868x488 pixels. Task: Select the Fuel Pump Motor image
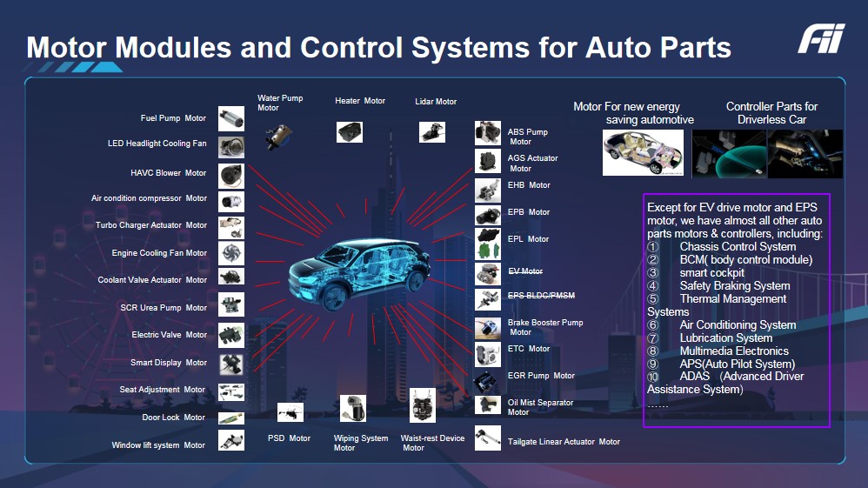click(x=230, y=118)
